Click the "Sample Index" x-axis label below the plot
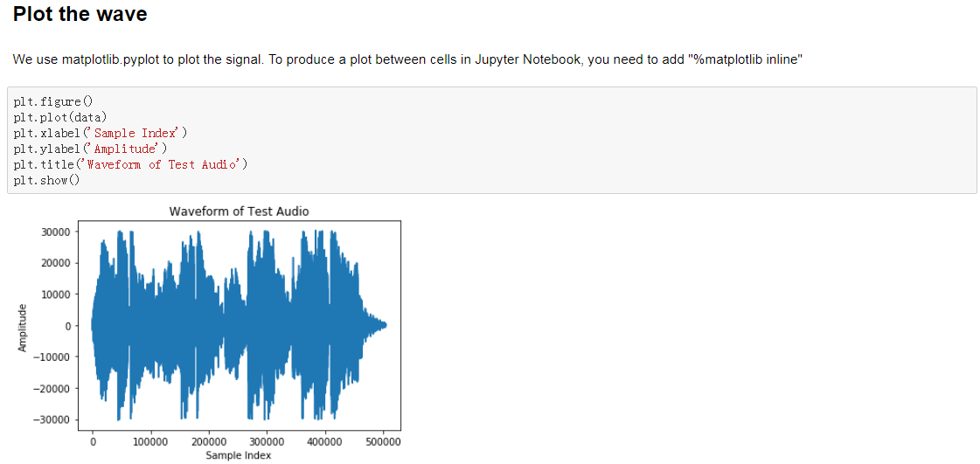Image resolution: width=980 pixels, height=464 pixels. pos(238,455)
